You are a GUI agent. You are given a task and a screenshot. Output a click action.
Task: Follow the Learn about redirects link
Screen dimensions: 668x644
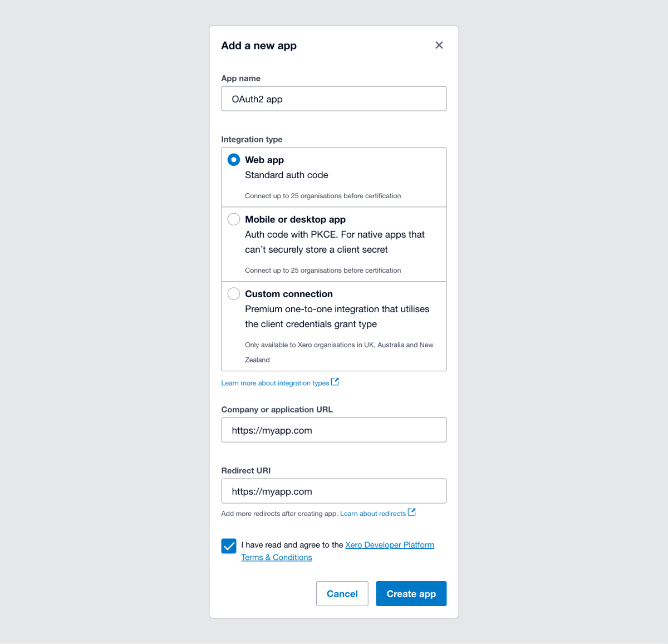[x=372, y=513]
